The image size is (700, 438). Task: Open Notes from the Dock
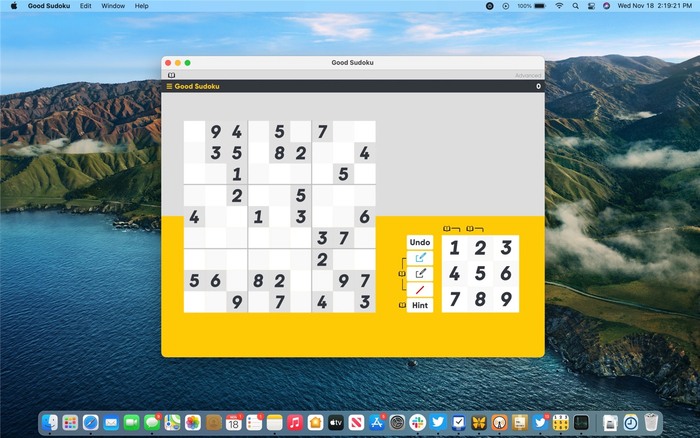[275, 422]
